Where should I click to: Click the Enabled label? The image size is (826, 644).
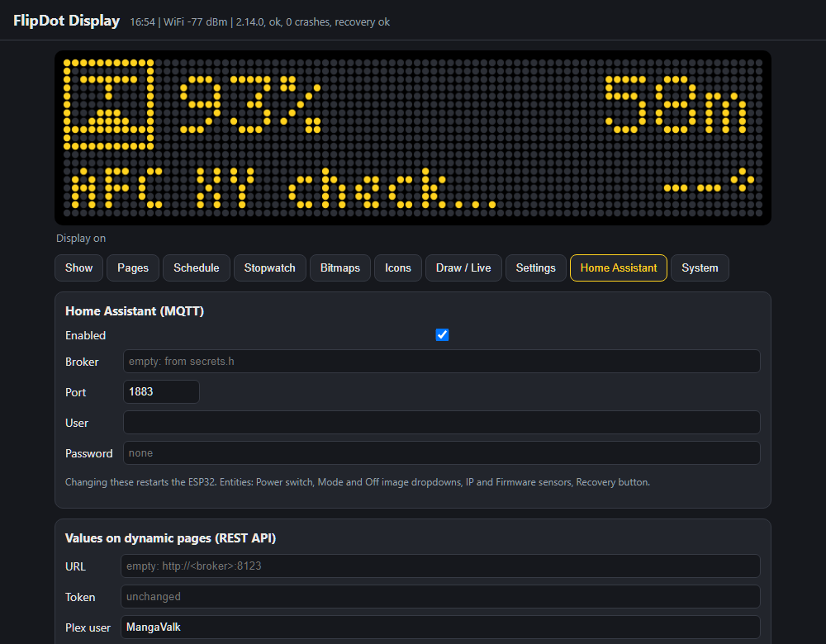pyautogui.click(x=85, y=335)
